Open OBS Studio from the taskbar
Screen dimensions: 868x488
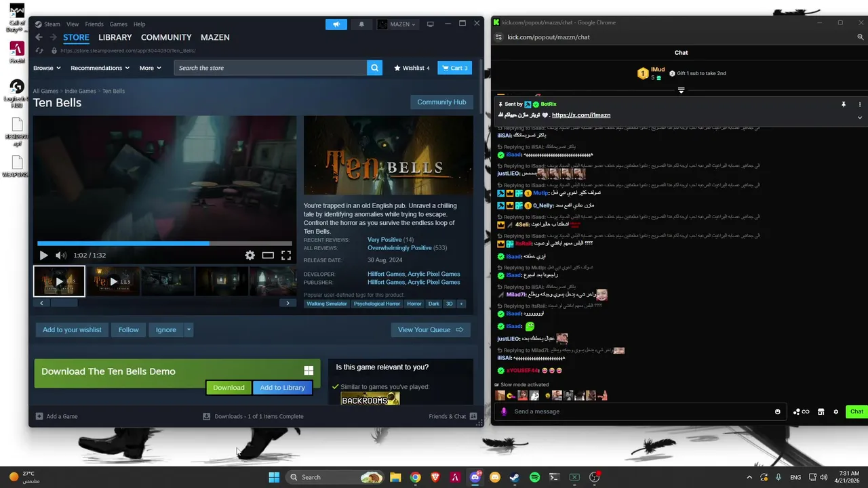(594, 477)
